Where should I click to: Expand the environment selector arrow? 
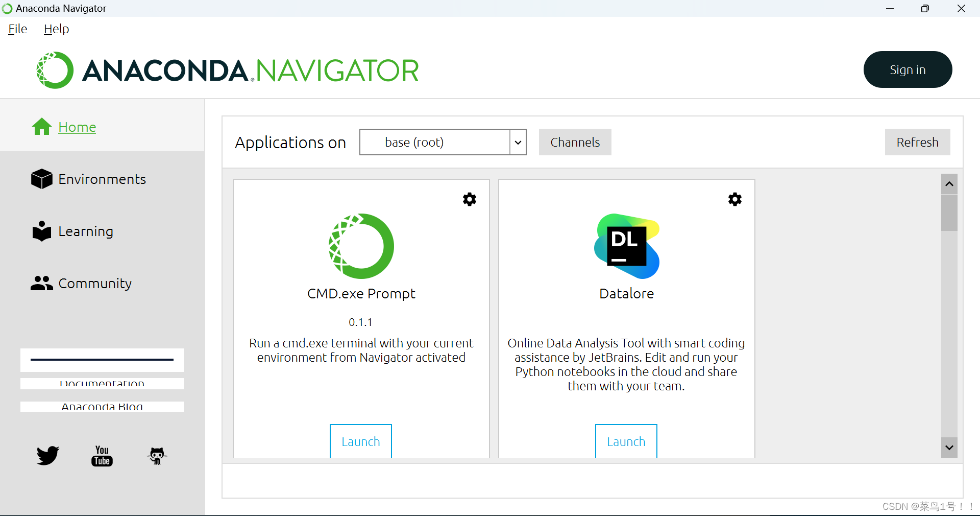tap(518, 142)
